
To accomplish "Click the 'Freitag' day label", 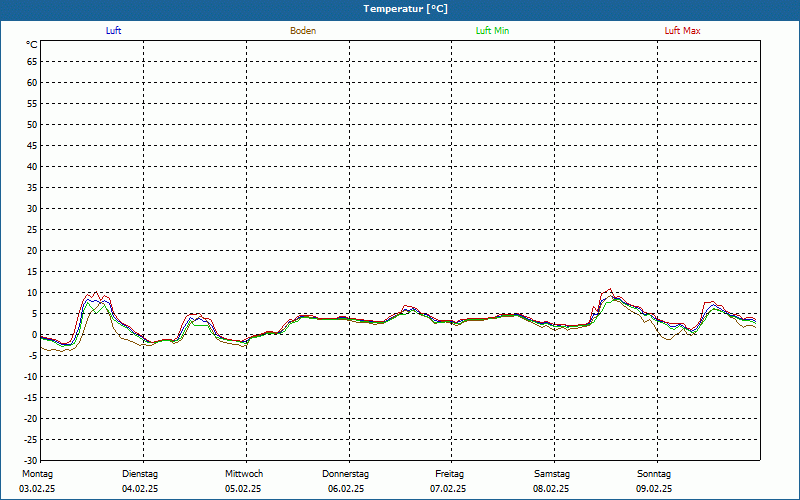I will click(449, 474).
